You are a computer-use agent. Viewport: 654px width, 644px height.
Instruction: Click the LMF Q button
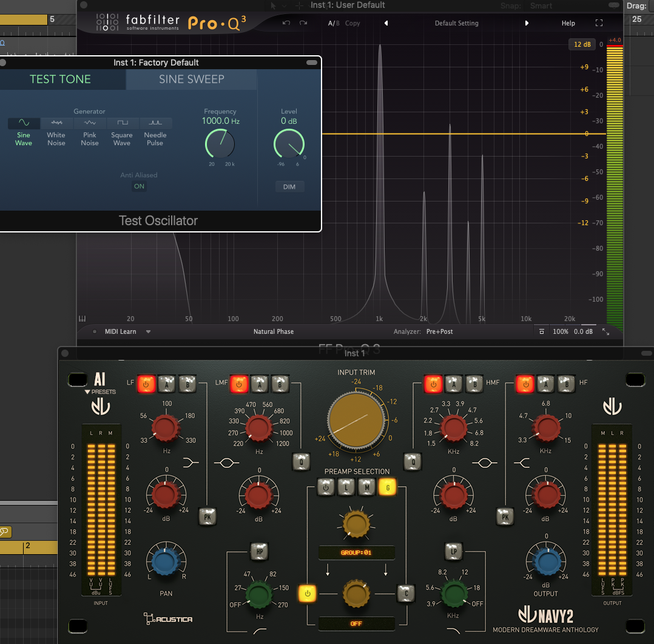pyautogui.click(x=301, y=462)
